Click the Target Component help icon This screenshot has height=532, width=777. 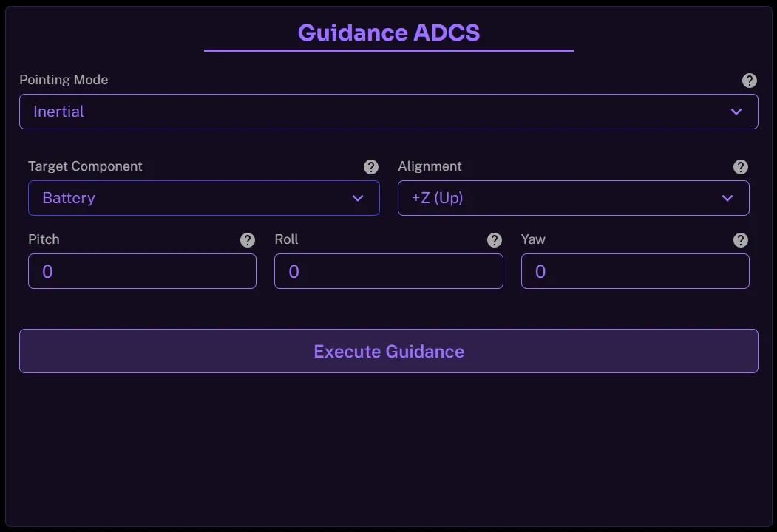[x=371, y=167]
